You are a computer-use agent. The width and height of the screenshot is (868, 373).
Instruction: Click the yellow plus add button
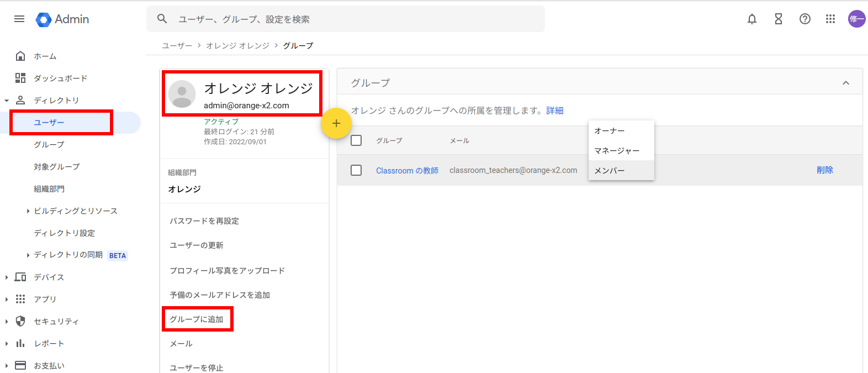[336, 123]
